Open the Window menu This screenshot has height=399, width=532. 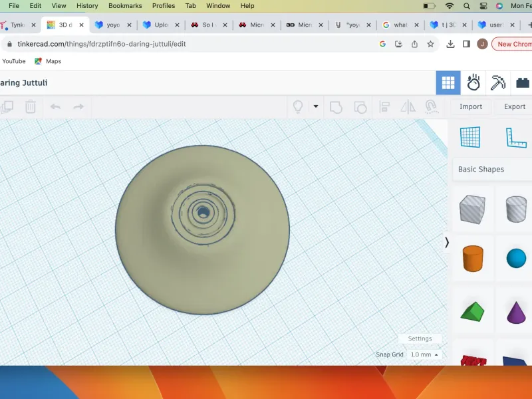tap(218, 6)
